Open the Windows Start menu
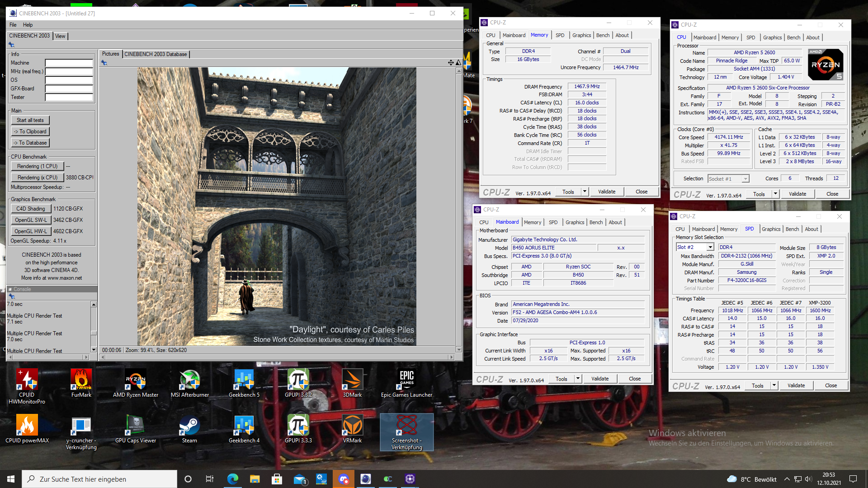This screenshot has height=488, width=868. tap(11, 479)
